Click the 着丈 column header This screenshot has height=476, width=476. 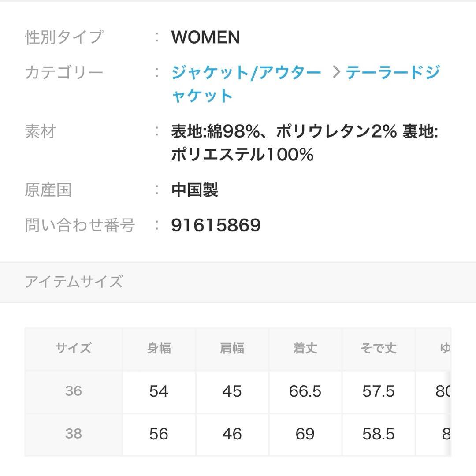pyautogui.click(x=305, y=348)
